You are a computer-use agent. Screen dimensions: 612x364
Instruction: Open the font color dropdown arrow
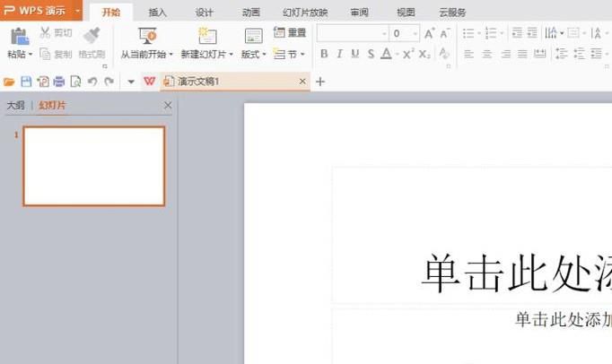click(397, 54)
